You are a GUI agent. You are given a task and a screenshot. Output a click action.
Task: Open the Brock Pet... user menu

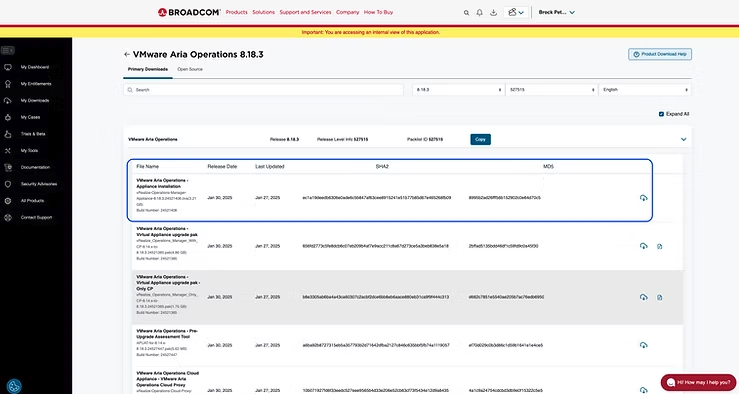click(557, 12)
